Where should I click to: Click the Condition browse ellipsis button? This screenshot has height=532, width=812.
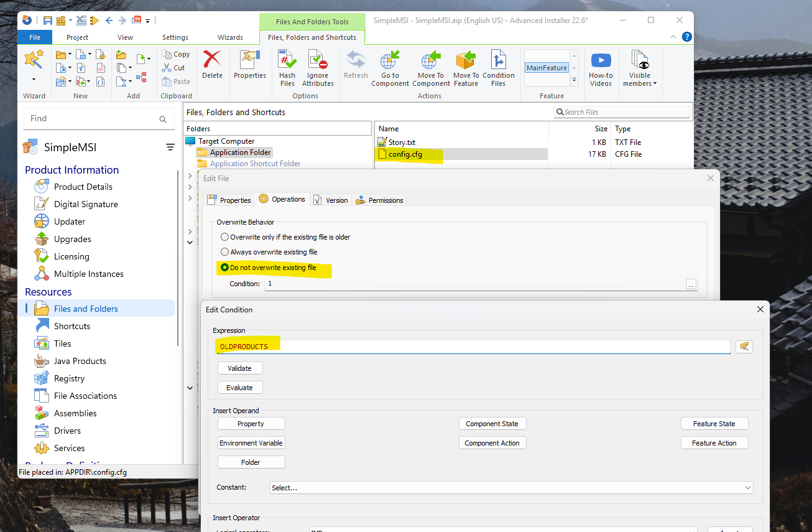coord(691,284)
